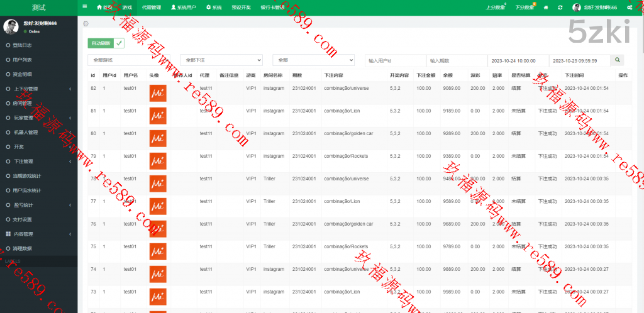The width and height of the screenshot is (644, 313).
Task: Click the small gear icon below header
Action: point(86,23)
